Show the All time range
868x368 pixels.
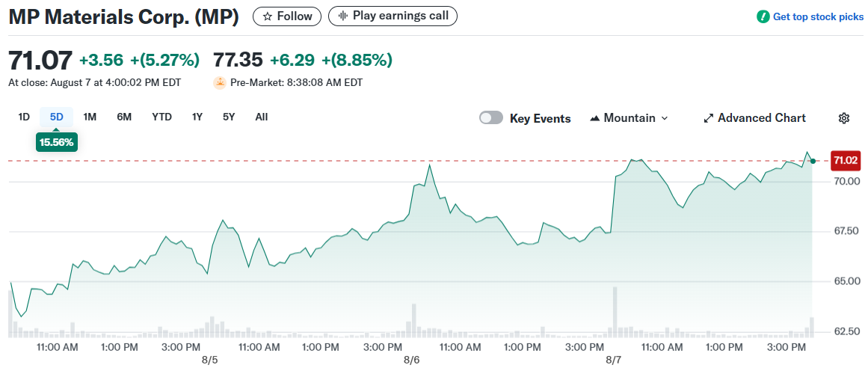pyautogui.click(x=262, y=117)
